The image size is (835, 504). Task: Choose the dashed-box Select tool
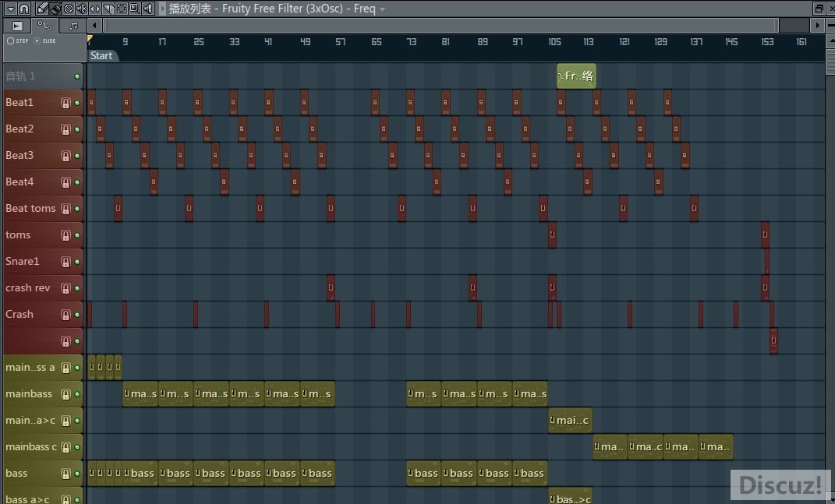(122, 9)
